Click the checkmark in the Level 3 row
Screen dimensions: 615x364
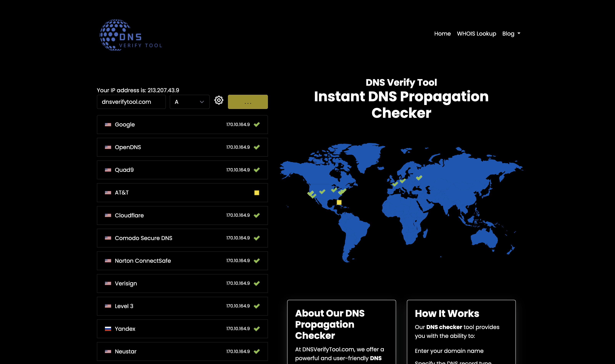257,306
